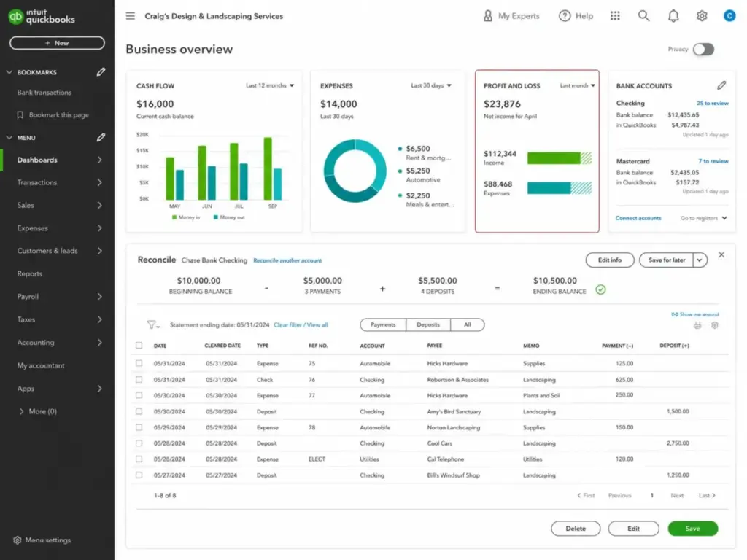
Task: Switch to the All tab
Action: (x=468, y=324)
